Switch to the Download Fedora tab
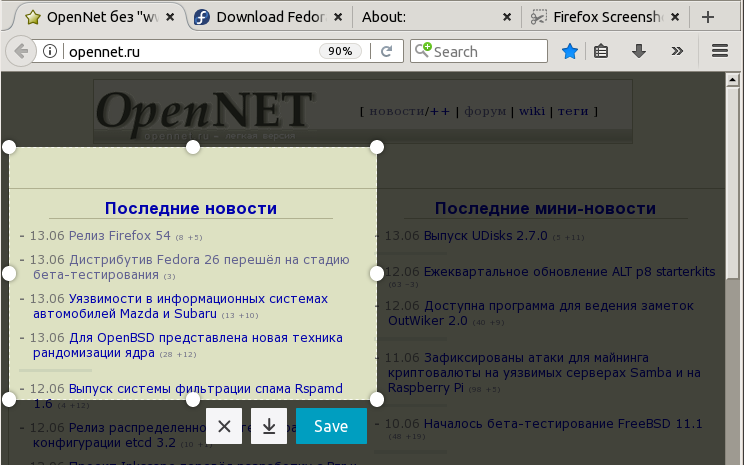744x465 pixels. 270,17
